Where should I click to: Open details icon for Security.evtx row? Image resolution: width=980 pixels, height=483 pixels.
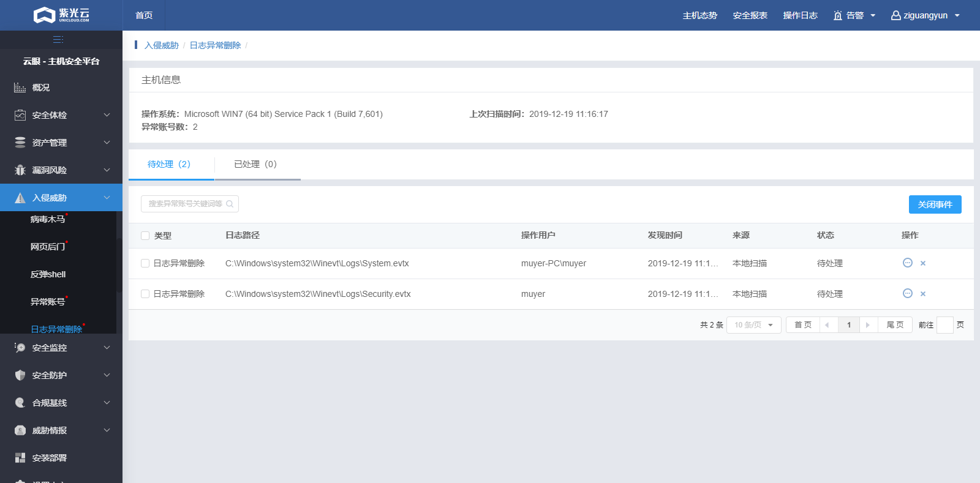[908, 293]
